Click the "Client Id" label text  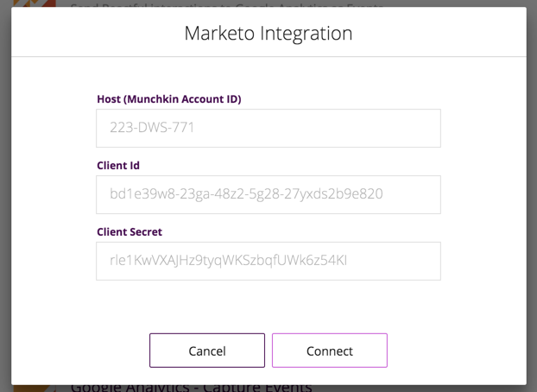118,166
